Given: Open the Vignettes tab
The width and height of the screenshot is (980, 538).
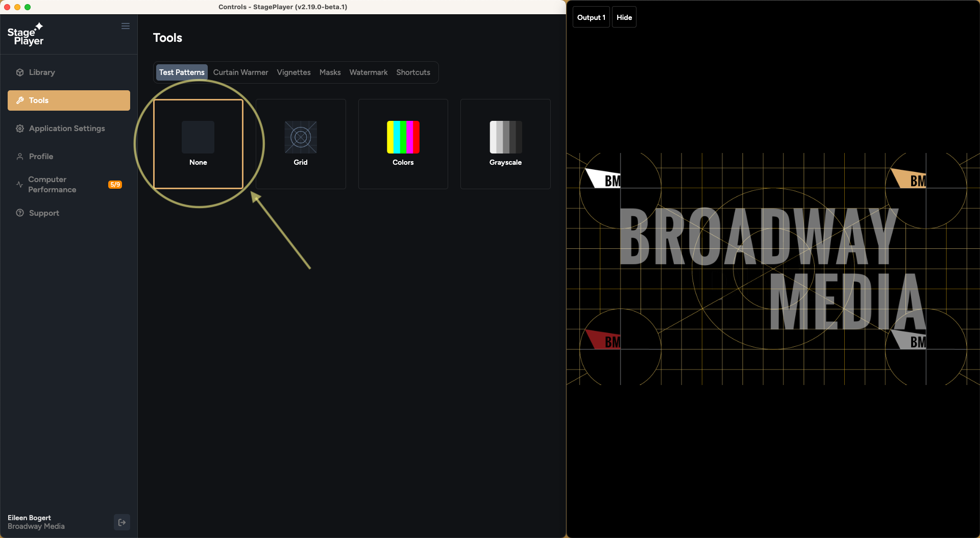Looking at the screenshot, I should [x=293, y=72].
